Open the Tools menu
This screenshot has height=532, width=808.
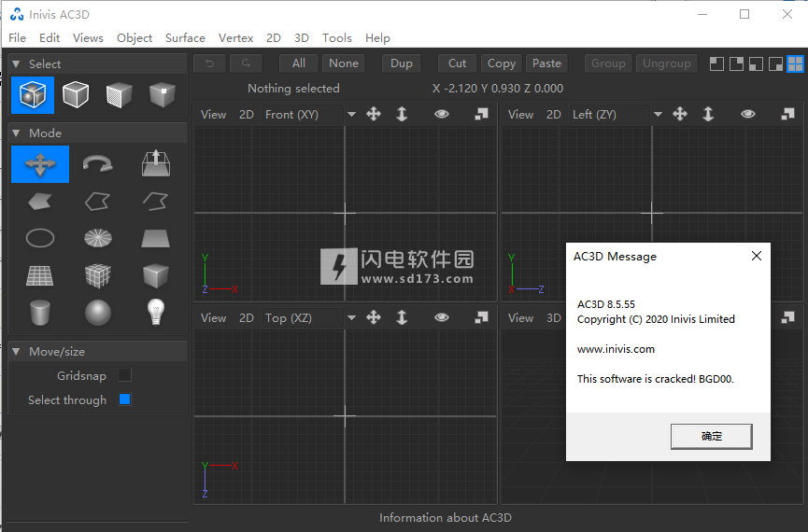pyautogui.click(x=337, y=38)
